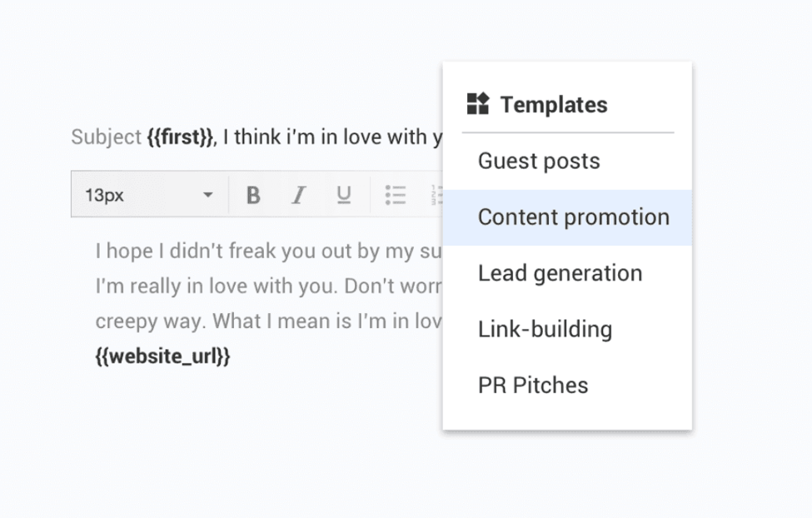
Task: Select the PR Pitches template category
Action: point(533,385)
